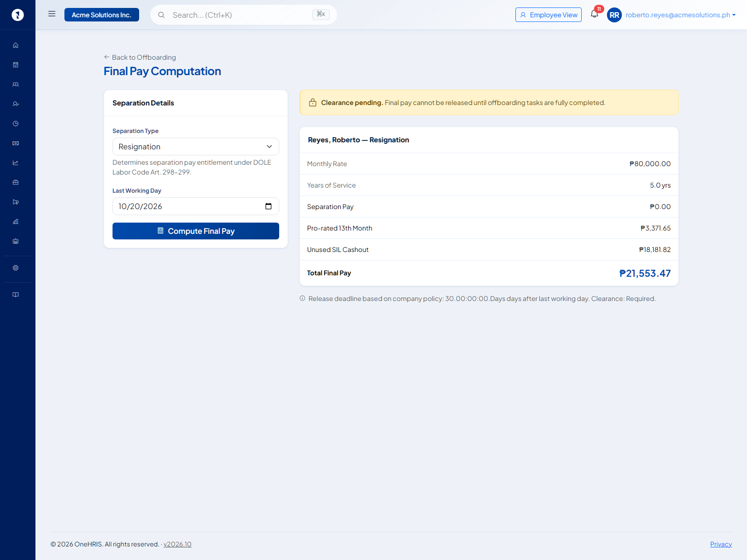This screenshot has width=747, height=560.
Task: Click the Monthly Rate ₱80,000.00 value
Action: tap(650, 164)
